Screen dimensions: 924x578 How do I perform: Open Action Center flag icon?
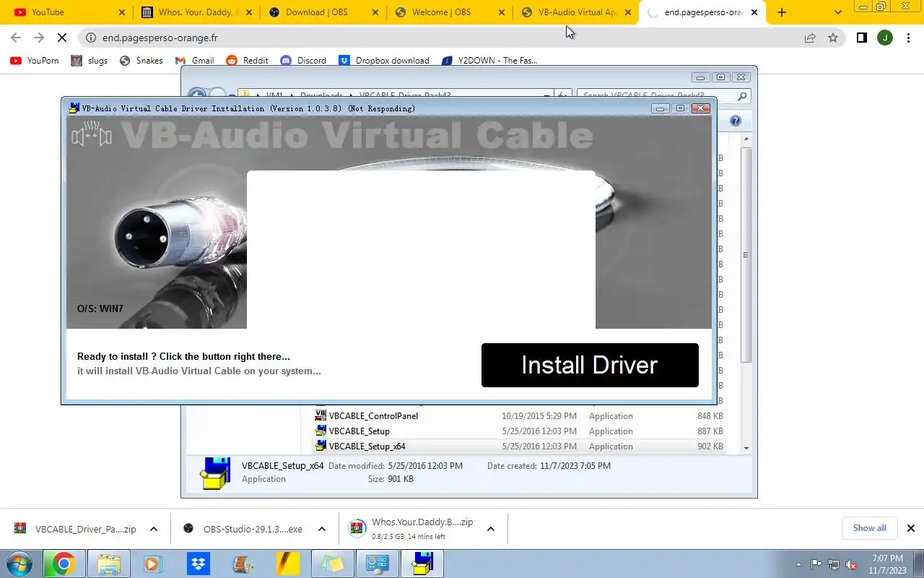coord(816,564)
